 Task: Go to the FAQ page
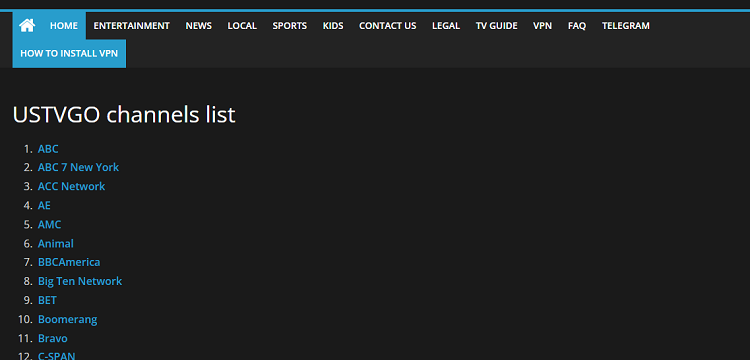[x=577, y=26]
